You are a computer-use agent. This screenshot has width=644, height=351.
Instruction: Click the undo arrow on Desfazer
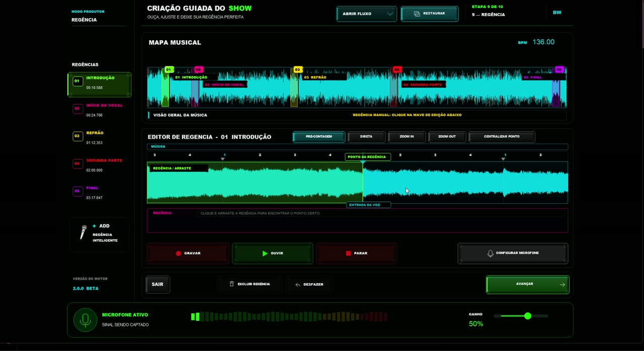click(298, 285)
